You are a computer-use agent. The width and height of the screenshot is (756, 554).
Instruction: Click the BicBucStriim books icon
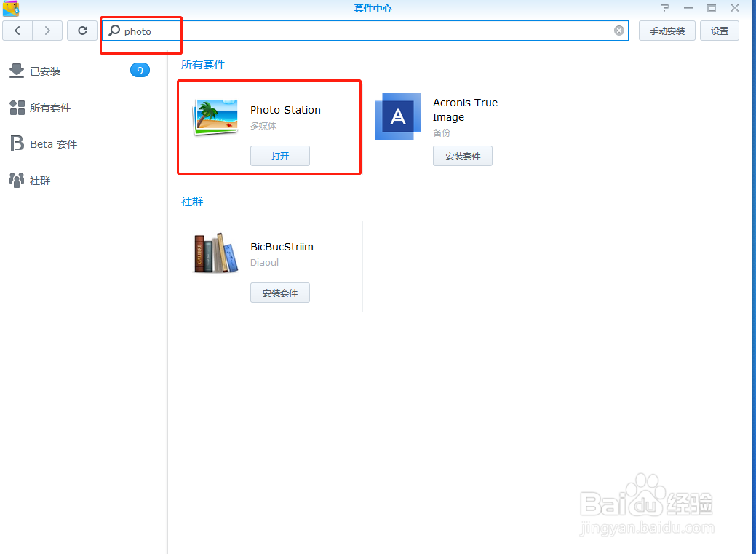click(215, 253)
